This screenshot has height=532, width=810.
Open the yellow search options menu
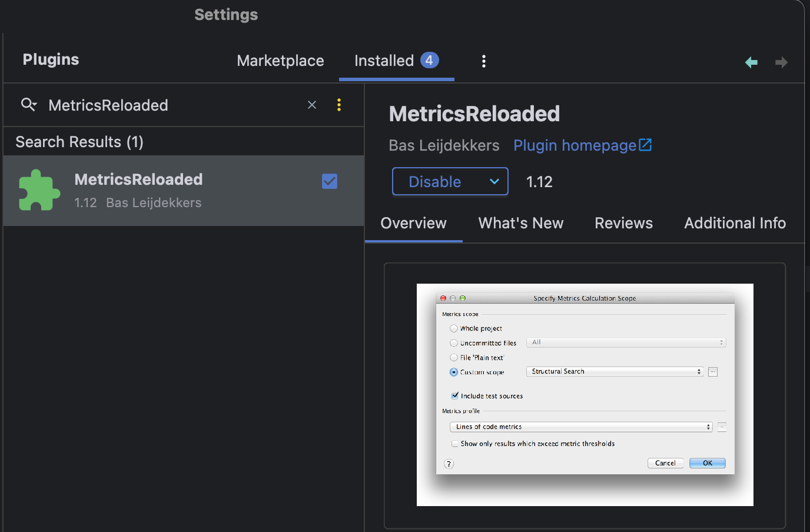click(339, 105)
